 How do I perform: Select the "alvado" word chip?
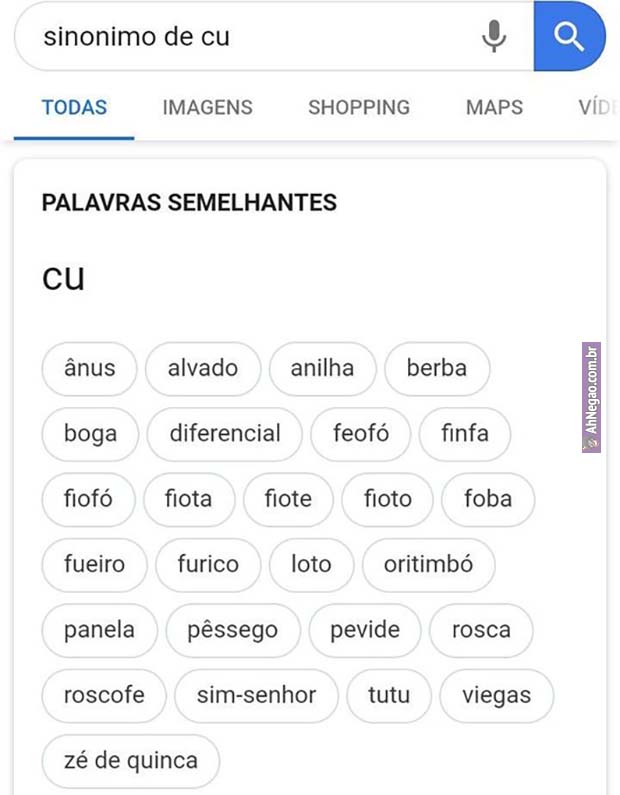[203, 368]
